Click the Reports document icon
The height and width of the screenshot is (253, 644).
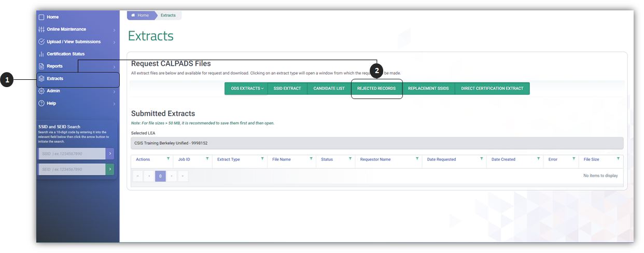[41, 66]
